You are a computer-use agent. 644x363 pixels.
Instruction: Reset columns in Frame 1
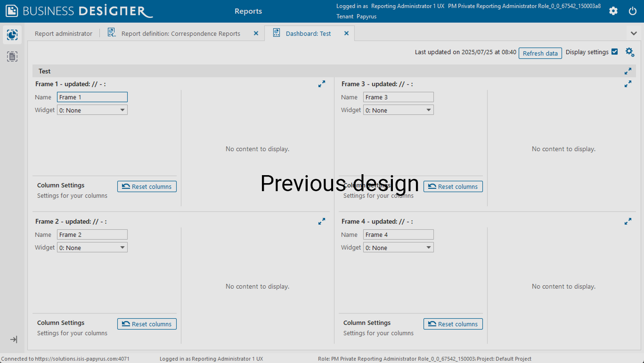tap(147, 186)
